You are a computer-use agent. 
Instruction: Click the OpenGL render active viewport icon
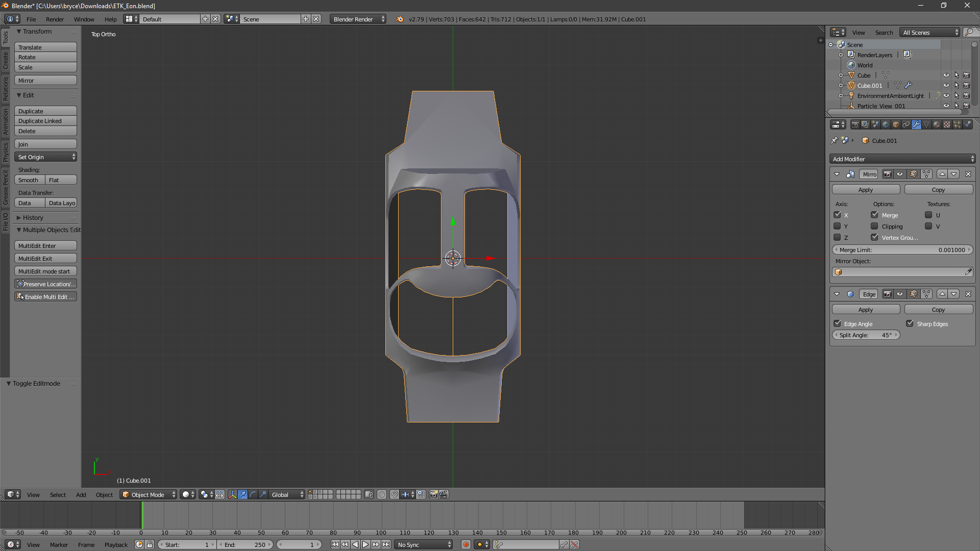click(433, 494)
